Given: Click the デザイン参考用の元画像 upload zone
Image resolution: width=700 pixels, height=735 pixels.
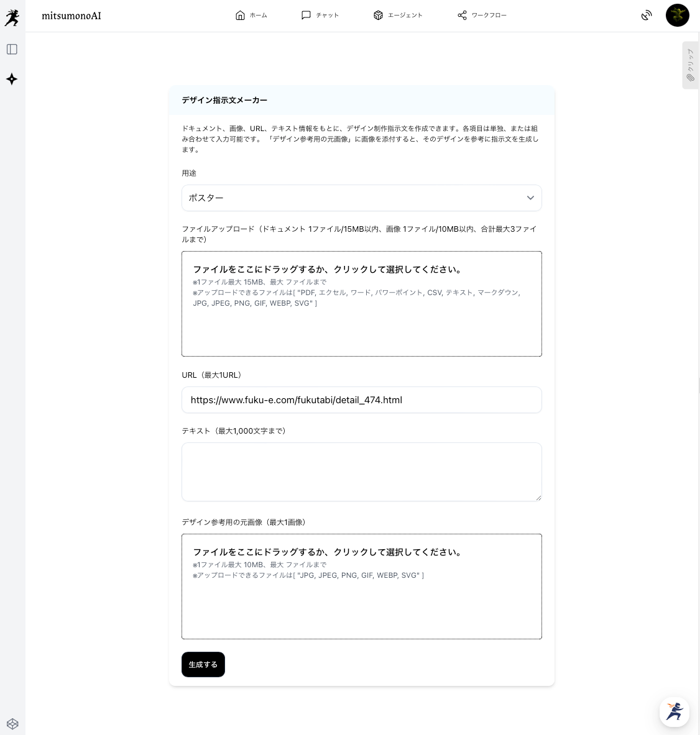Looking at the screenshot, I should coord(361,587).
